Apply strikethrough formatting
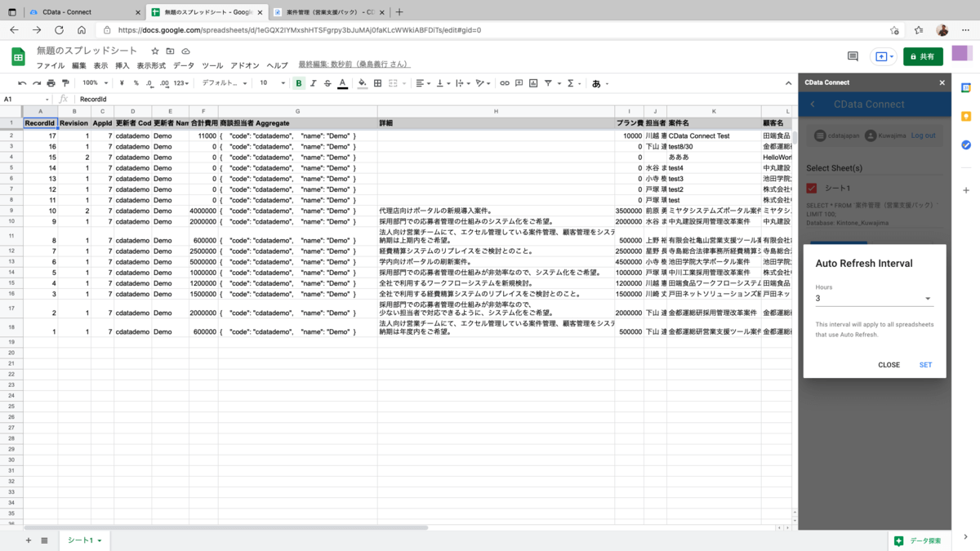 pyautogui.click(x=327, y=83)
